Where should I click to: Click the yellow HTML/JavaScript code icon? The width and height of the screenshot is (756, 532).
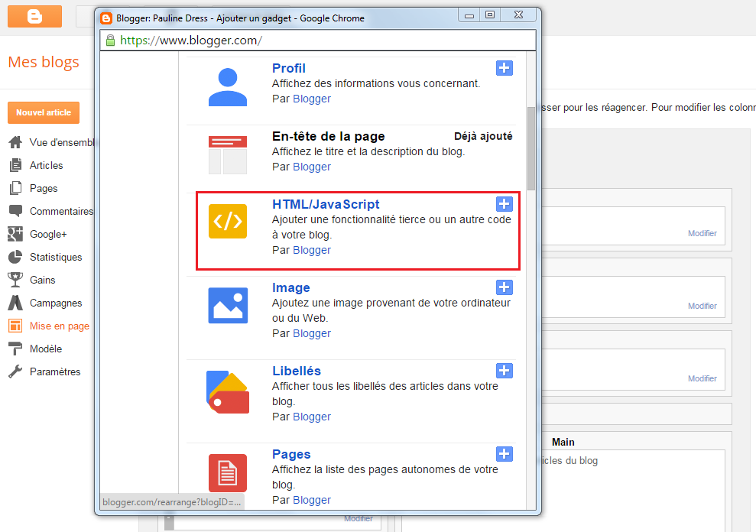pos(228,222)
